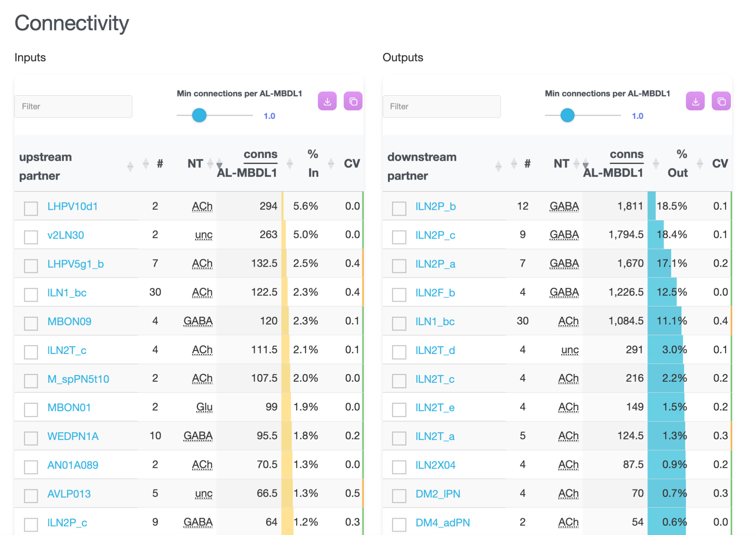
Task: Tick the ILN1_bc checkbox in Outputs
Action: 399,324
